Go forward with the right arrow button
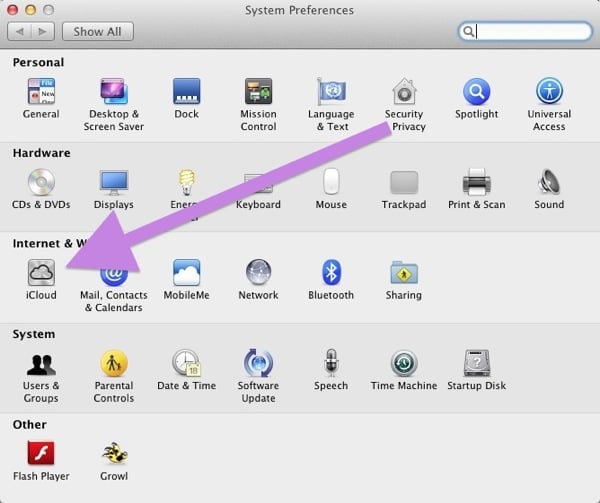The height and width of the screenshot is (503, 600). tap(43, 31)
